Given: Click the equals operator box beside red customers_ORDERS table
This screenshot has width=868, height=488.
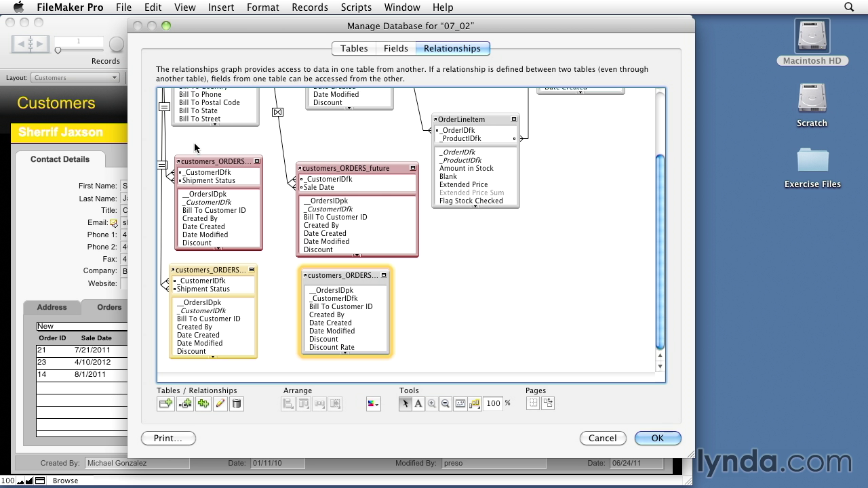Looking at the screenshot, I should (x=162, y=165).
